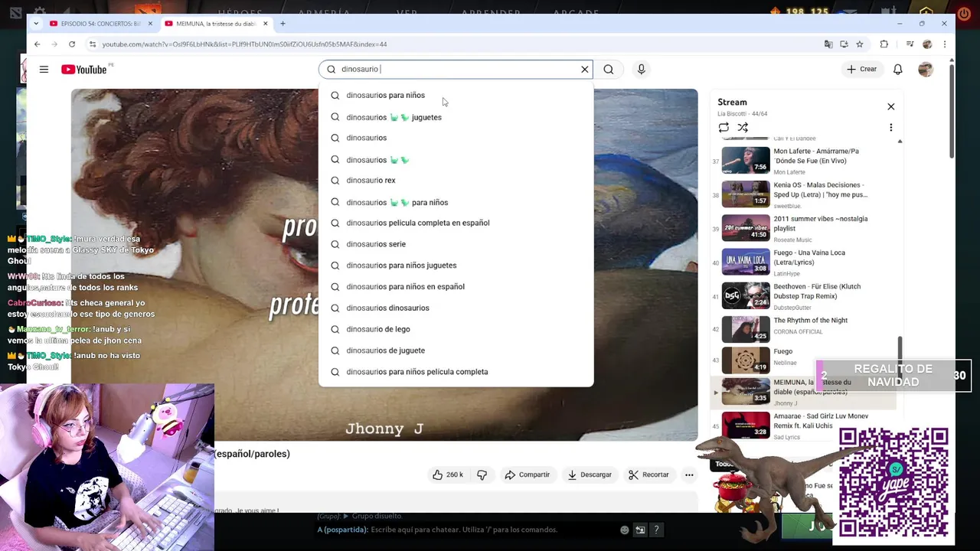Click the Recortar clip button
This screenshot has height=551, width=980.
(x=648, y=474)
